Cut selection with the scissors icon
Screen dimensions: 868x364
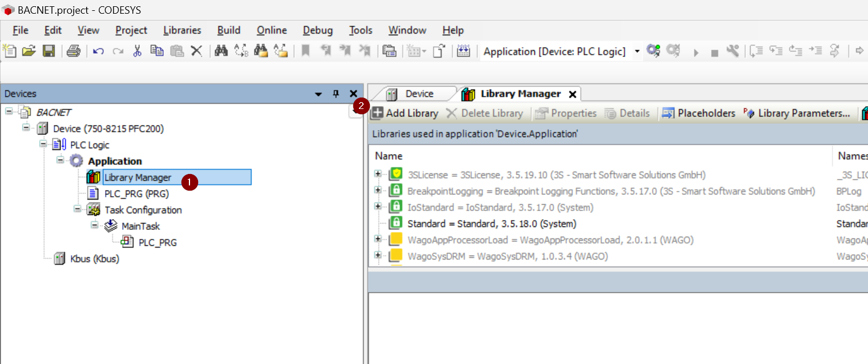137,51
